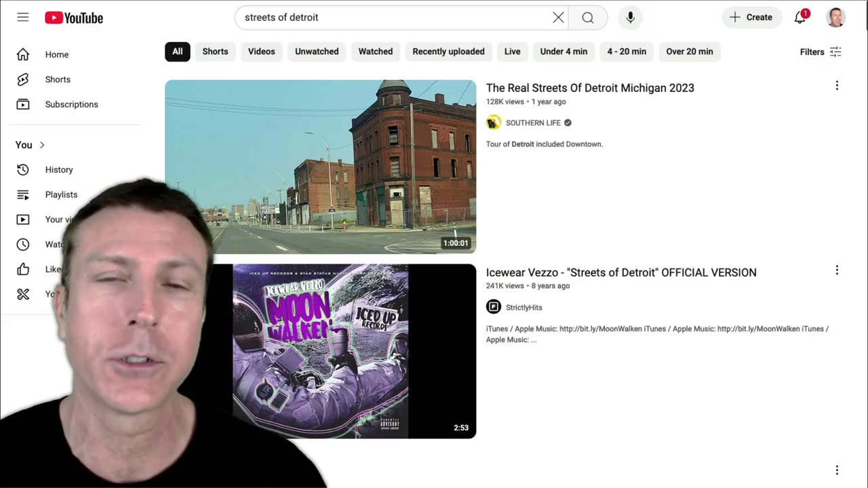Clear the search box text
This screenshot has height=488, width=868.
pos(558,18)
